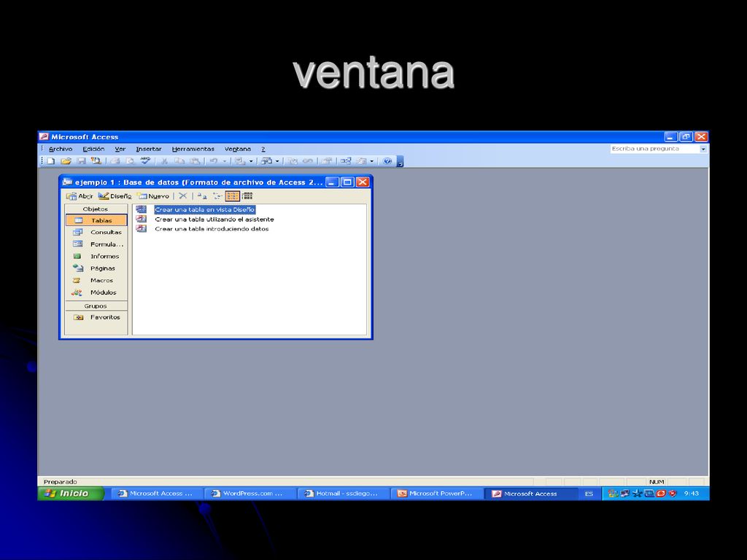Viewport: 747px width, 560px height.
Task: Click the New blank database icon
Action: tap(50, 161)
